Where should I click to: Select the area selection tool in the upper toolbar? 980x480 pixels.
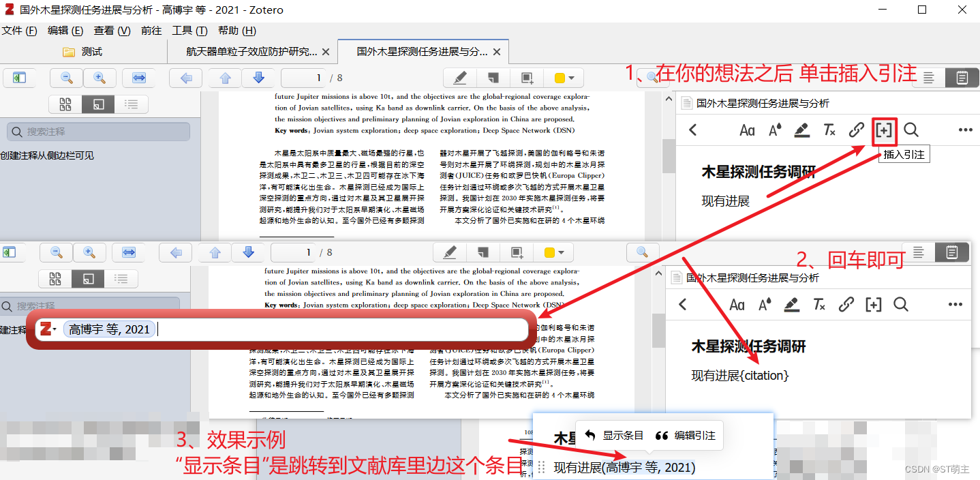click(526, 78)
